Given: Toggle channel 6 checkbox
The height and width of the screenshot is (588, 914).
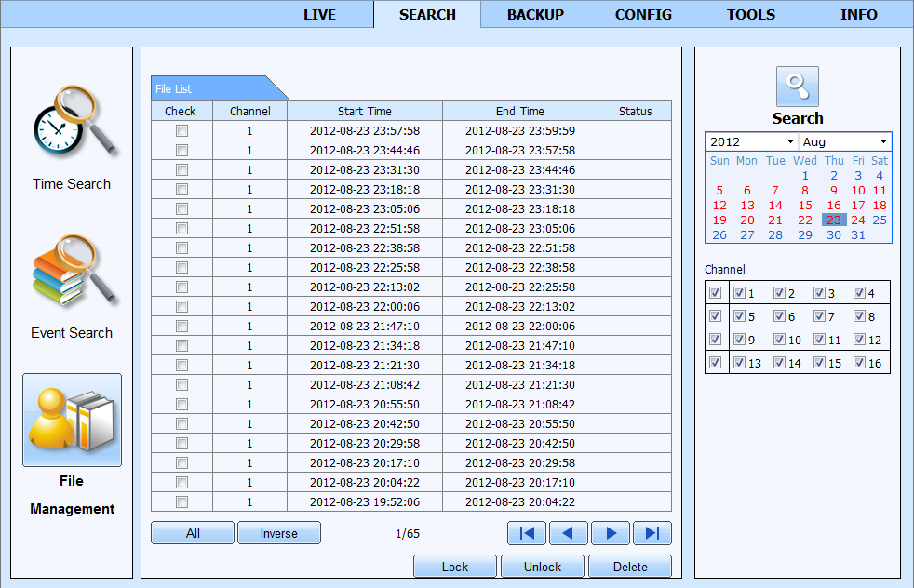Looking at the screenshot, I should click(x=779, y=315).
